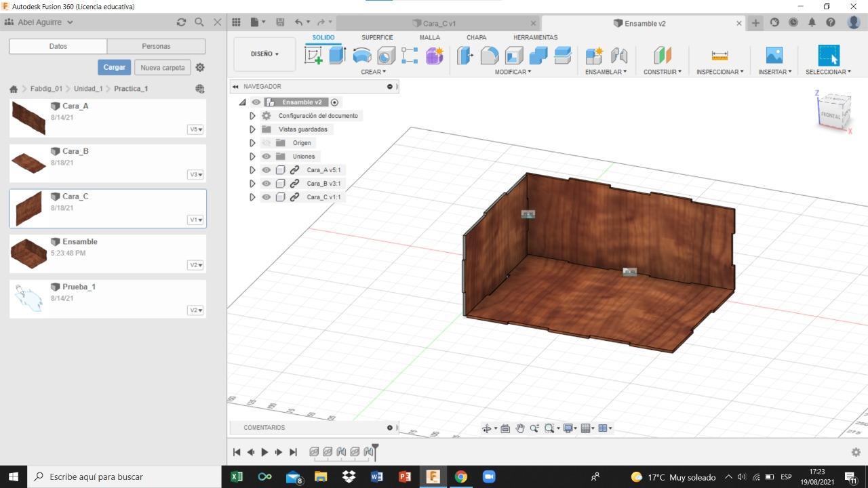
Task: Select the Construct plane icon
Action: pyautogui.click(x=663, y=56)
